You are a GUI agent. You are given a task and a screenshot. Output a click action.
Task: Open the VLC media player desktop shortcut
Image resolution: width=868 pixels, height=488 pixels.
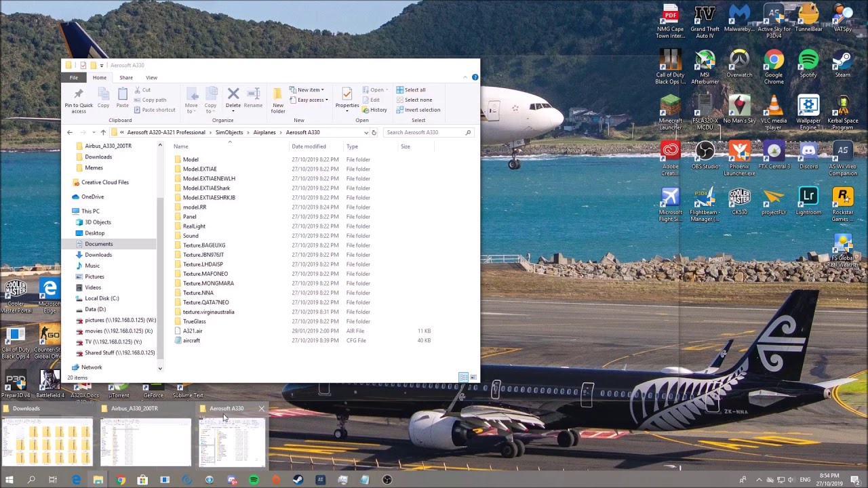(x=774, y=113)
